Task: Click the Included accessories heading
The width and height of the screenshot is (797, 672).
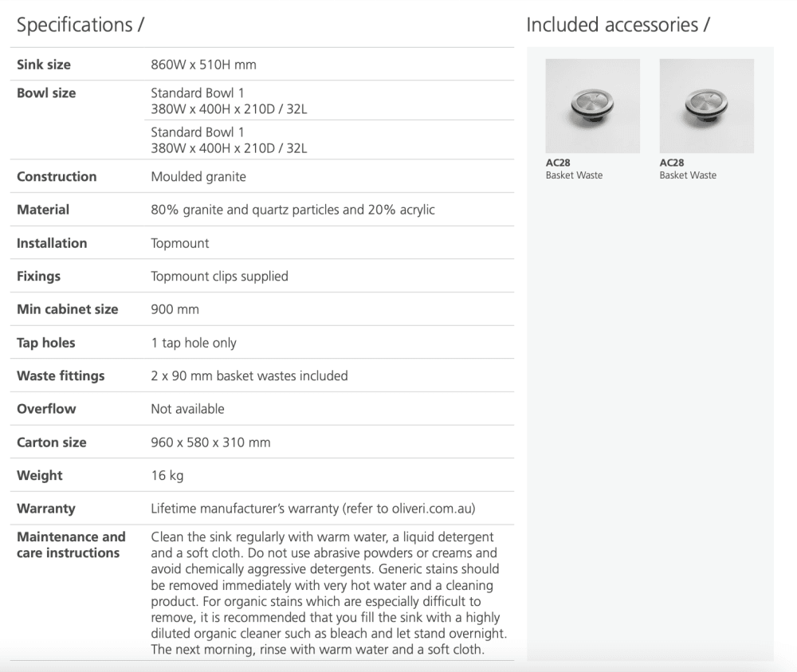Action: pos(618,25)
